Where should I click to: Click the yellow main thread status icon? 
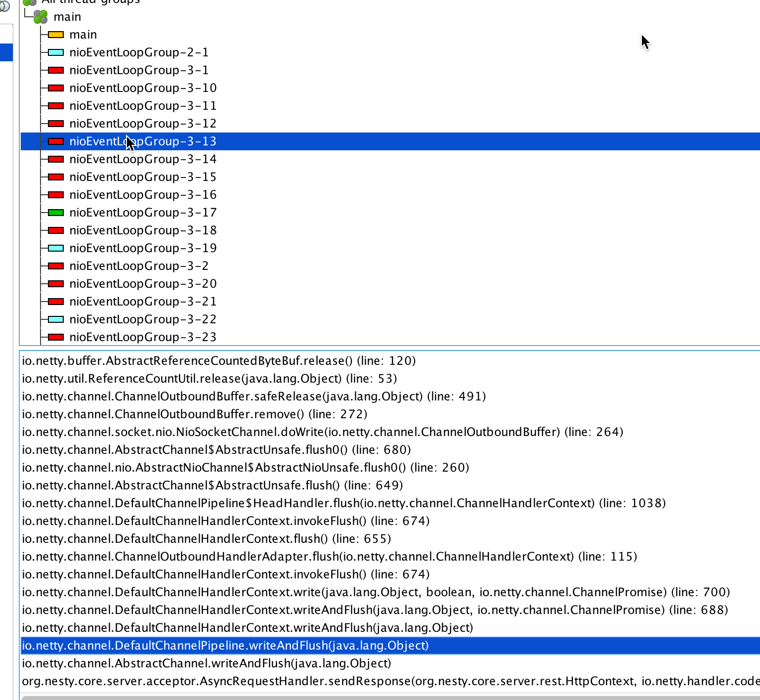click(x=56, y=35)
